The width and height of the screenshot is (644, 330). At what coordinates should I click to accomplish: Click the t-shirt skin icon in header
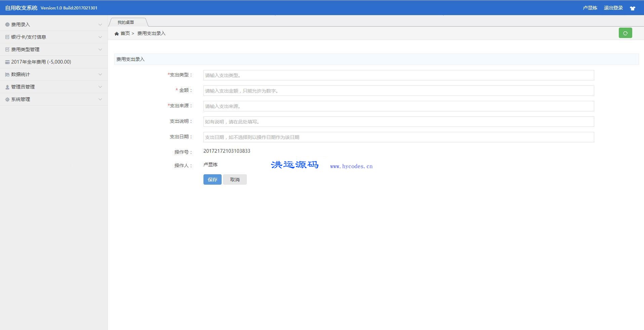point(633,8)
